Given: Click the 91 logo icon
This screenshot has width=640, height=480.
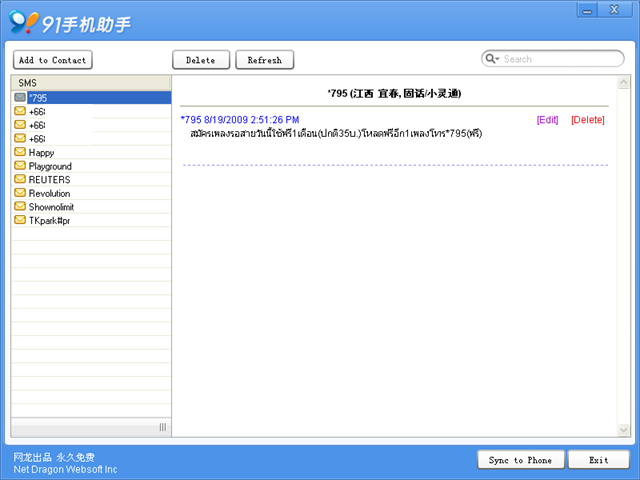Looking at the screenshot, I should tap(24, 22).
